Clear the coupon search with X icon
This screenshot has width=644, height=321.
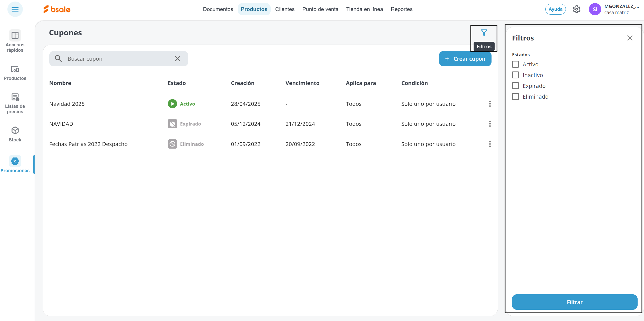(x=177, y=59)
